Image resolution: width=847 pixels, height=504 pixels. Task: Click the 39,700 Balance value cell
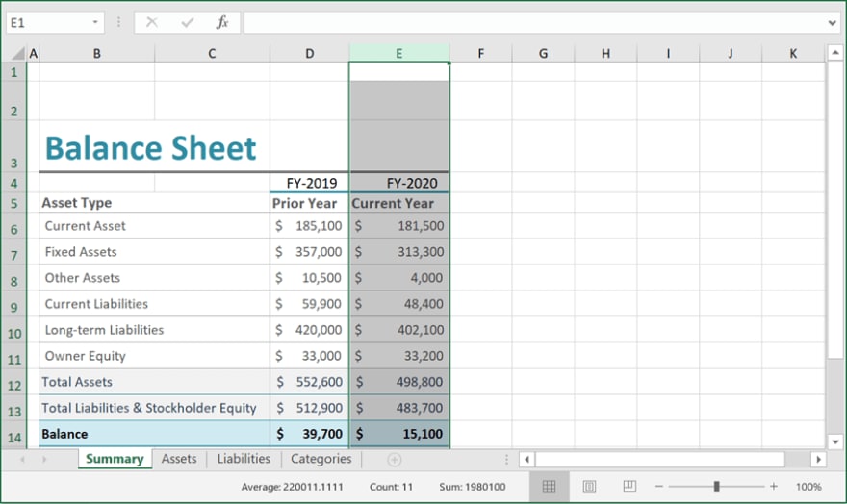[310, 434]
